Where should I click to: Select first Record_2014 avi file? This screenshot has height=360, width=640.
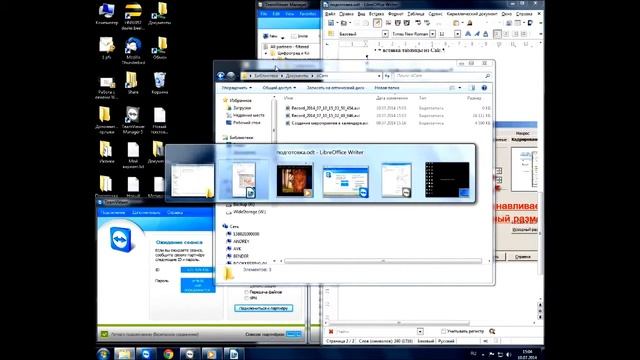[322, 108]
